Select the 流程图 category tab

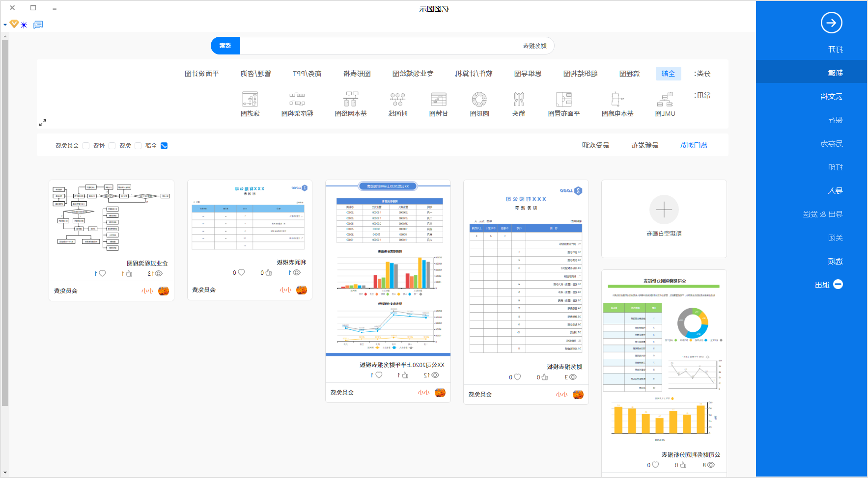(x=629, y=74)
